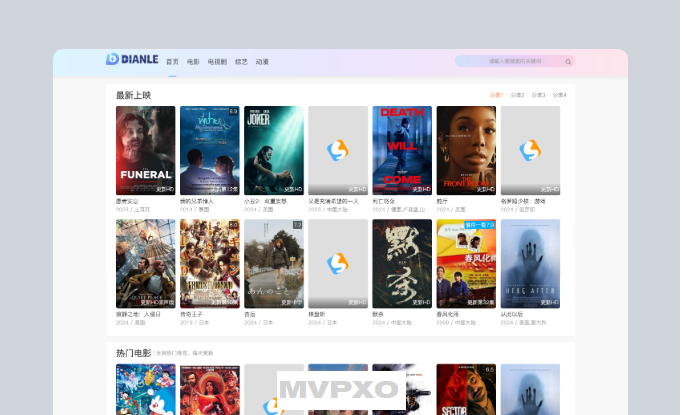
Task: Open the placeholder poster in 最新上映's second row
Action: (338, 263)
